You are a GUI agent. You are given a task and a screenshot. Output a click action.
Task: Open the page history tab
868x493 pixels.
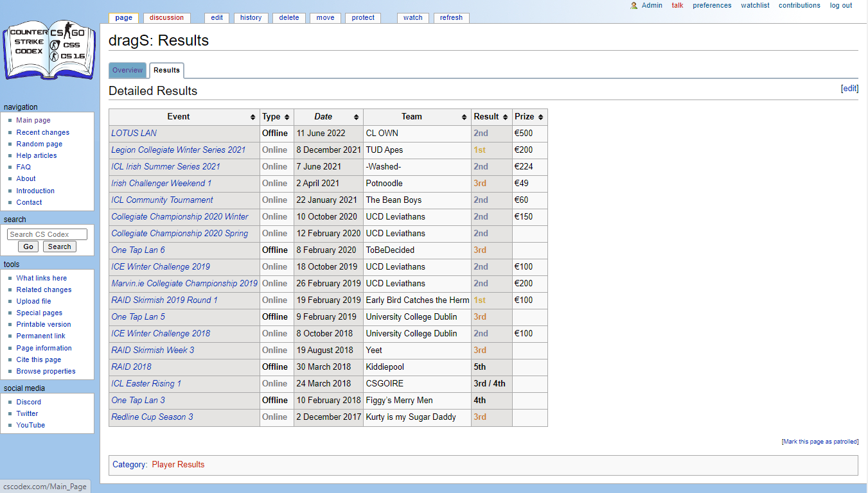point(251,18)
